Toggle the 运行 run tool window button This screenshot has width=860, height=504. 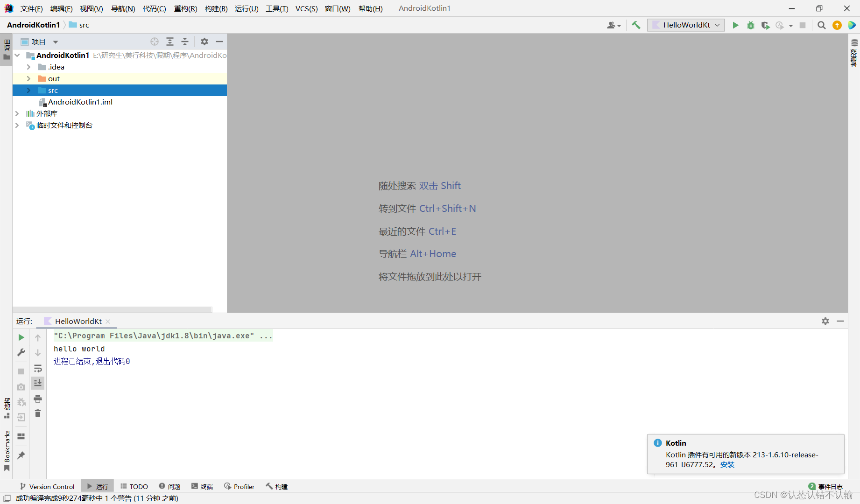tap(98, 486)
